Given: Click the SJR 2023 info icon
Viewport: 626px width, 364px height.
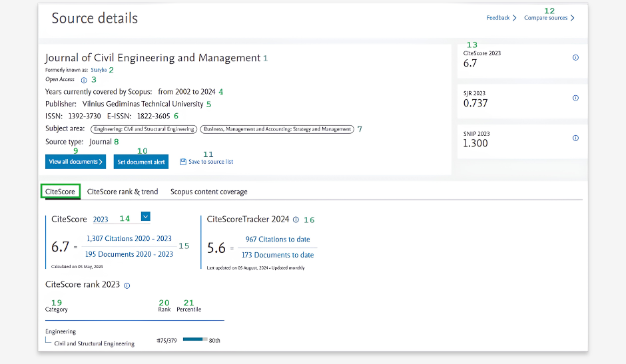Looking at the screenshot, I should pos(575,98).
